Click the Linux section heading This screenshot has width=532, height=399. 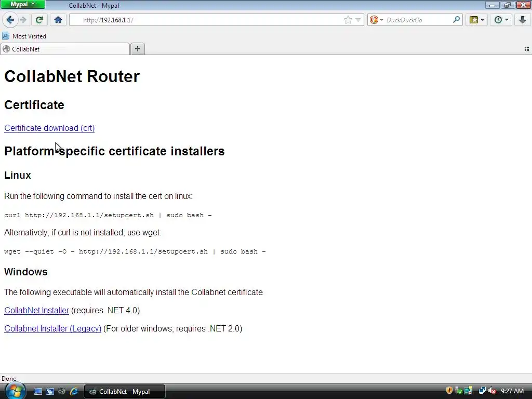click(18, 175)
